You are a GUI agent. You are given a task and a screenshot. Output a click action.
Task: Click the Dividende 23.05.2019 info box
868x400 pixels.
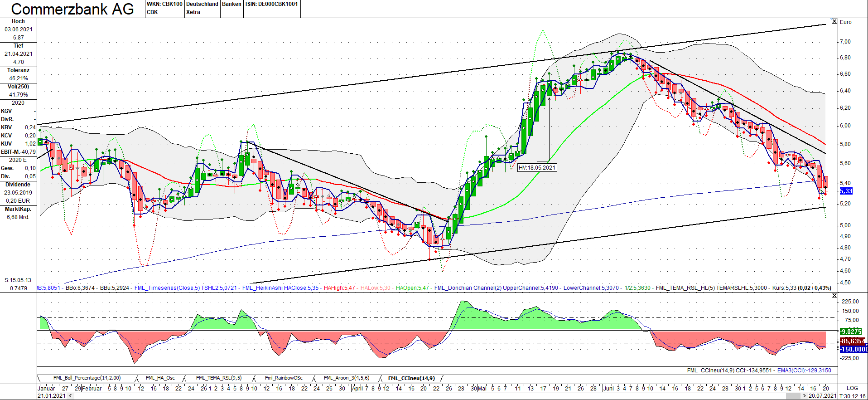pos(19,193)
